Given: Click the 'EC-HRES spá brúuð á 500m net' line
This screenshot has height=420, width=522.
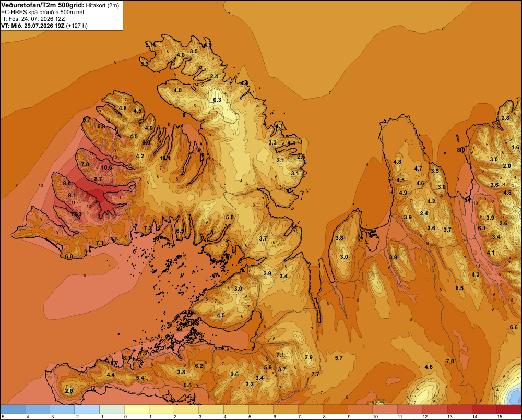Looking at the screenshot, I should tap(43, 13).
